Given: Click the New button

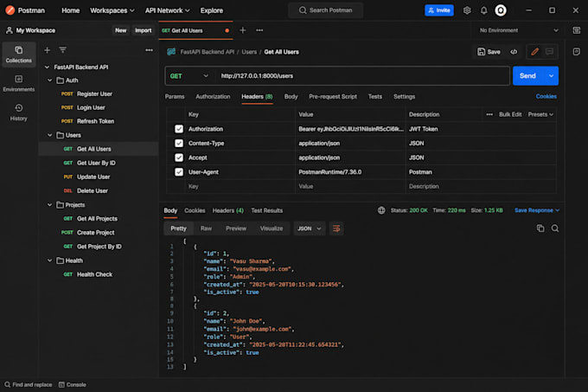Looking at the screenshot, I should tap(121, 30).
